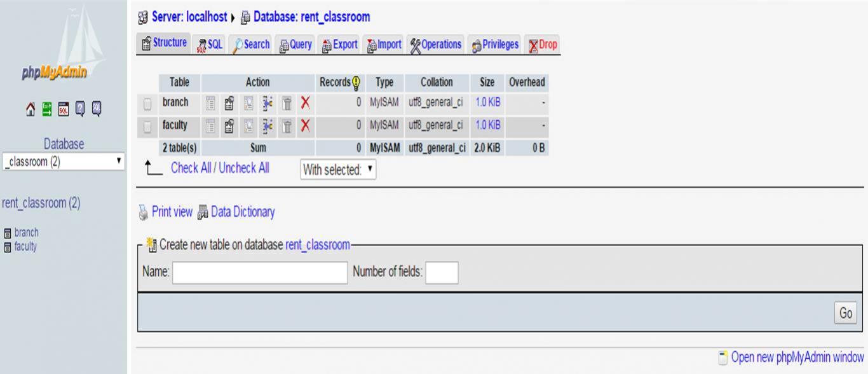Open the Search tab
This screenshot has height=374, width=868.
click(250, 45)
